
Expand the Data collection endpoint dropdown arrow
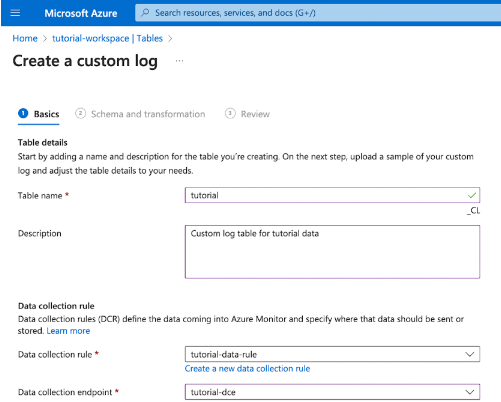point(470,392)
